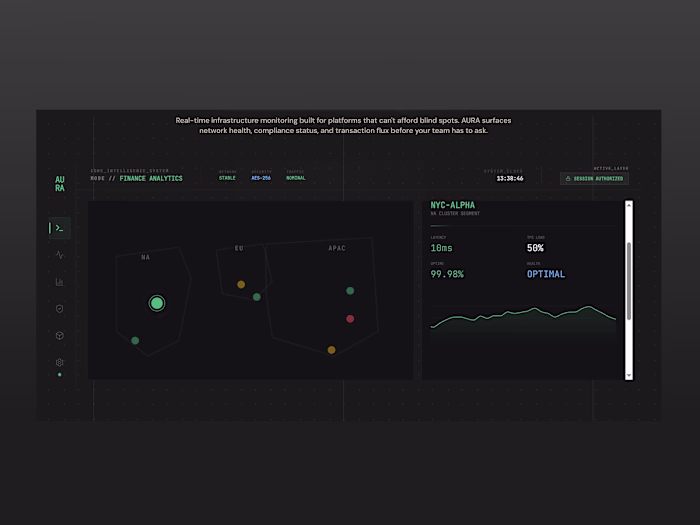This screenshot has height=525, width=700.
Task: Click the FINANCE ANALYTICS mode label
Action: coord(151,178)
